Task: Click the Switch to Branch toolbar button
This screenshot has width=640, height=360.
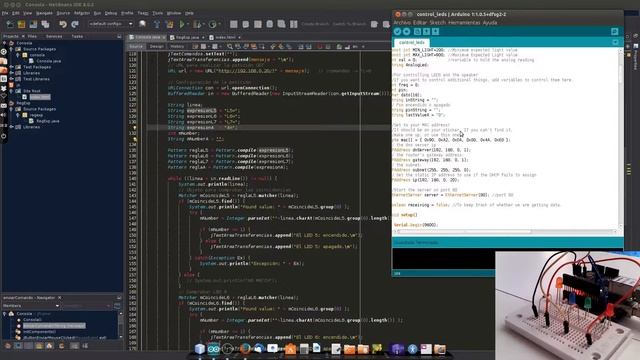Action: [349, 24]
